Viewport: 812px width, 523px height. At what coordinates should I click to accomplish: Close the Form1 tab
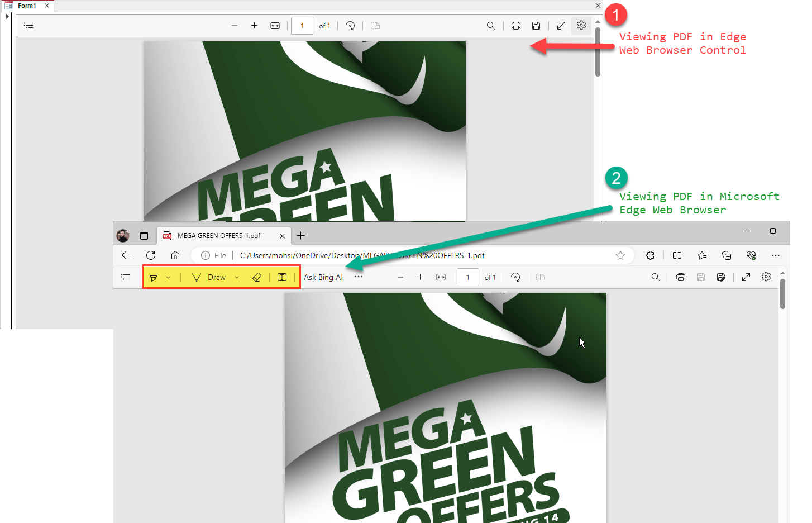tap(47, 6)
